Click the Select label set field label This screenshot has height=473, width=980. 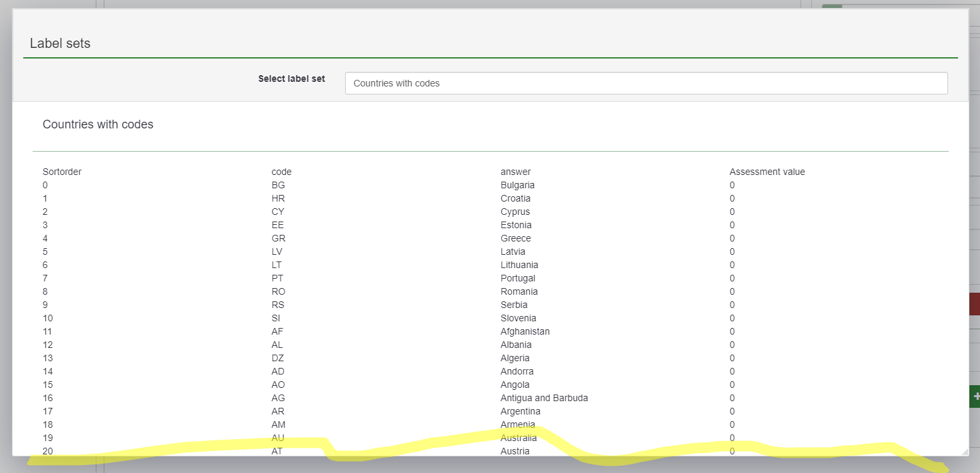291,79
